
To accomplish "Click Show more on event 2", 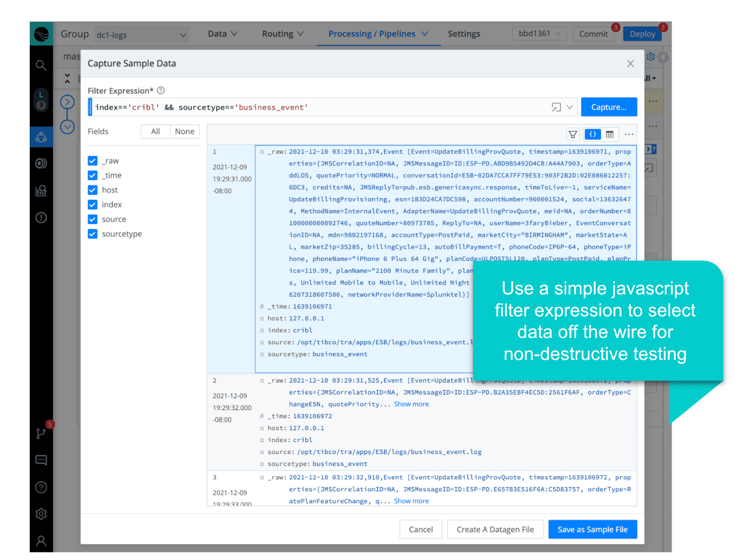I will [x=411, y=404].
